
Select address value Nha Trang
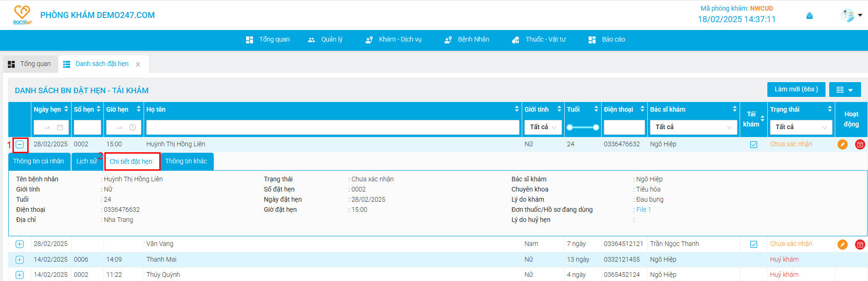pyautogui.click(x=119, y=220)
